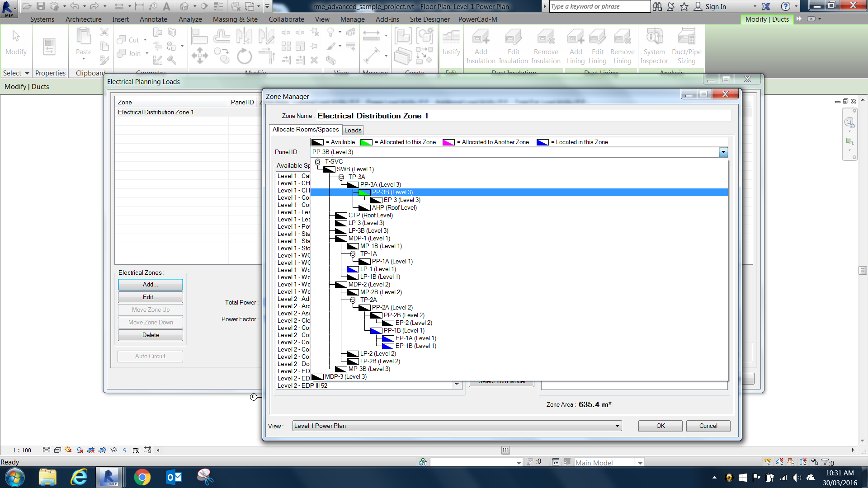This screenshot has width=868, height=488.
Task: Open the Systems ribbon tab
Action: tap(42, 19)
